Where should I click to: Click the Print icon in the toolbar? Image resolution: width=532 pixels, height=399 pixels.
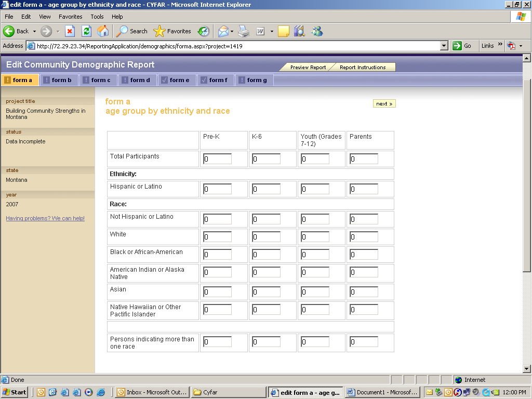(x=244, y=31)
